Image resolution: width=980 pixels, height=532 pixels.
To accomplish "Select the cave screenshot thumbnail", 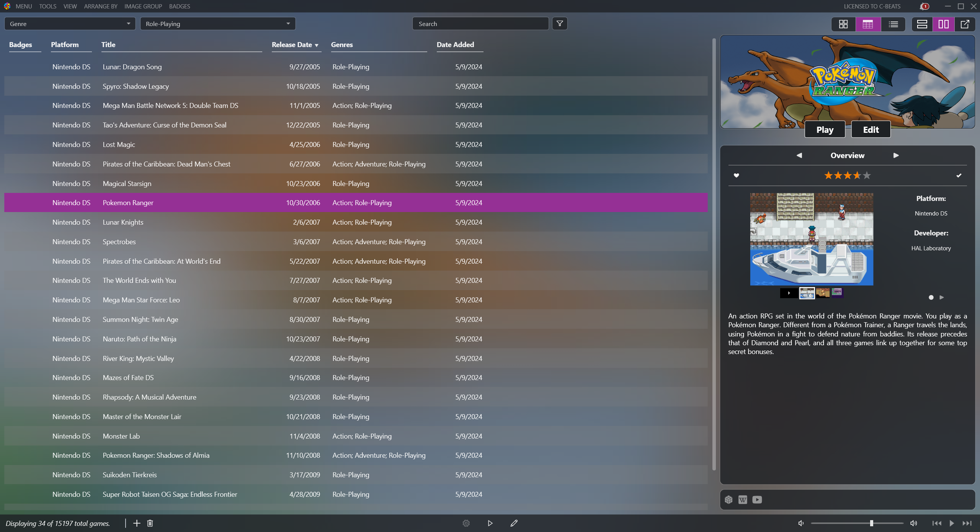I will tap(823, 293).
